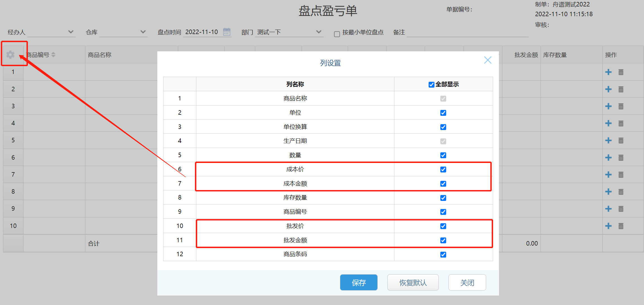644x305 pixels.
Task: Delete row 10 with trash icon
Action: [621, 226]
